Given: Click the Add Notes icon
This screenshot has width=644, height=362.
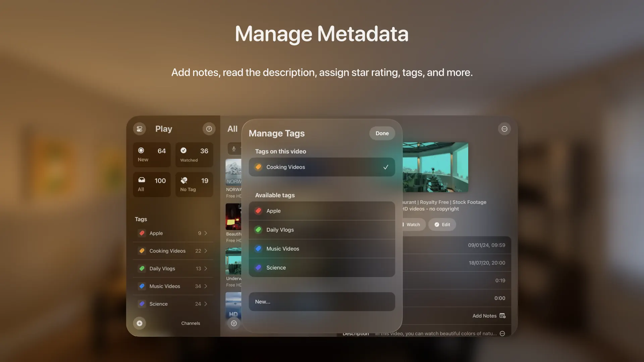Looking at the screenshot, I should tap(502, 315).
